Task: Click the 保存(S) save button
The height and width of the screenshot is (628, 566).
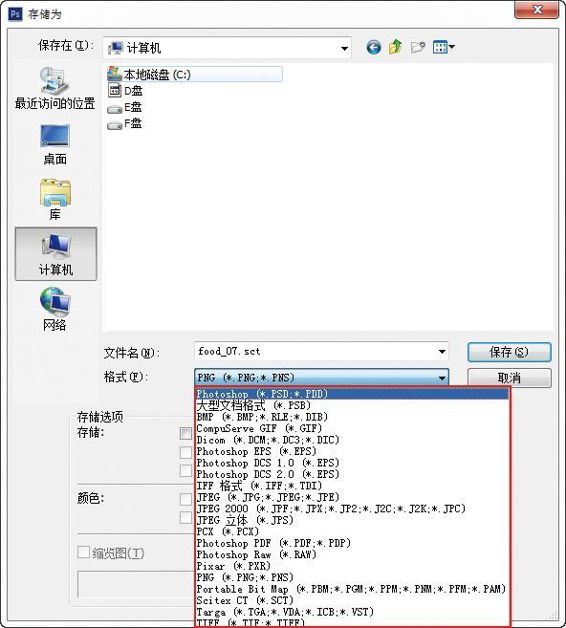Action: (509, 352)
